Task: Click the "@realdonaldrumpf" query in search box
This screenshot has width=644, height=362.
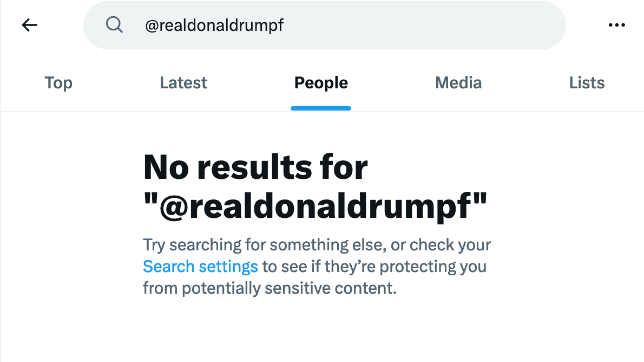Action: (x=214, y=25)
